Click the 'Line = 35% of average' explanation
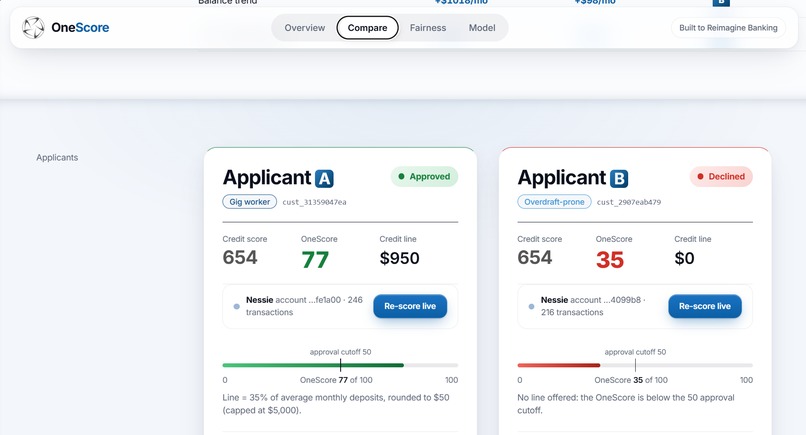This screenshot has width=806, height=435. (x=336, y=404)
